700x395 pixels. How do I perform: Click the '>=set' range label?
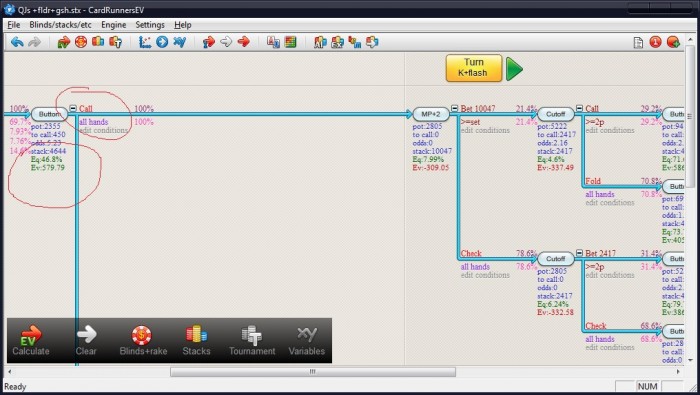click(x=470, y=122)
